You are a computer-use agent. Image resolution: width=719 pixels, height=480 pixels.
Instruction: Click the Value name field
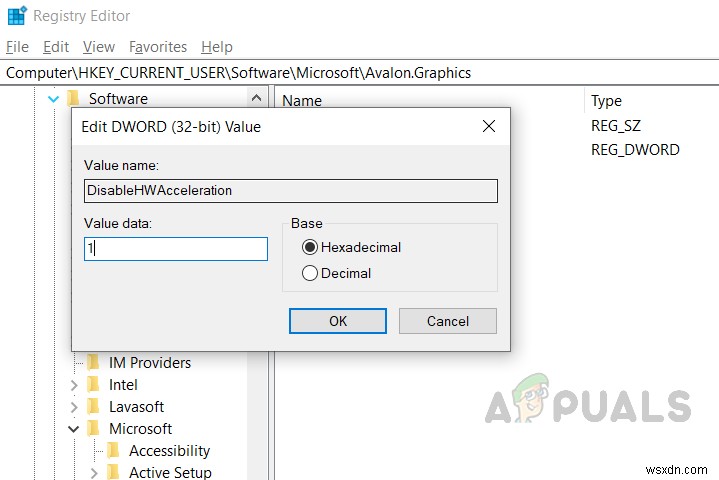[x=291, y=191]
